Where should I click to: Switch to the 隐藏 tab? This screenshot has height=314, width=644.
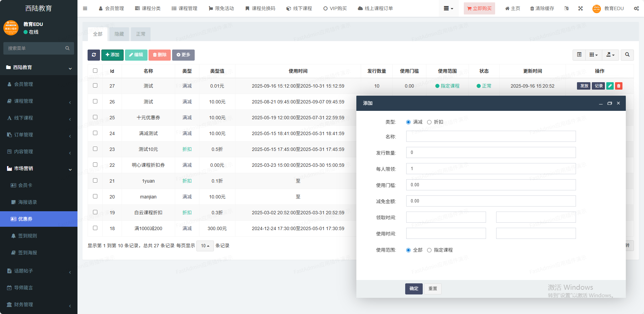coord(119,34)
